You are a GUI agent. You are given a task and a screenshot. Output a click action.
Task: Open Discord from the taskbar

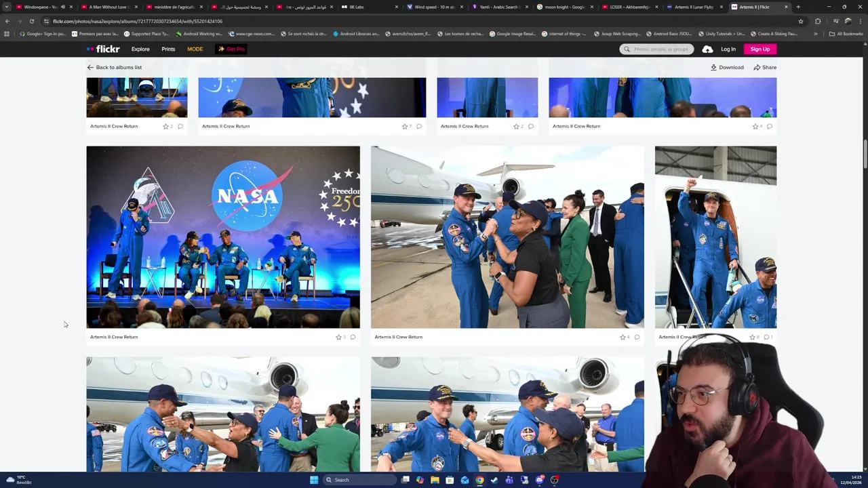pyautogui.click(x=539, y=480)
